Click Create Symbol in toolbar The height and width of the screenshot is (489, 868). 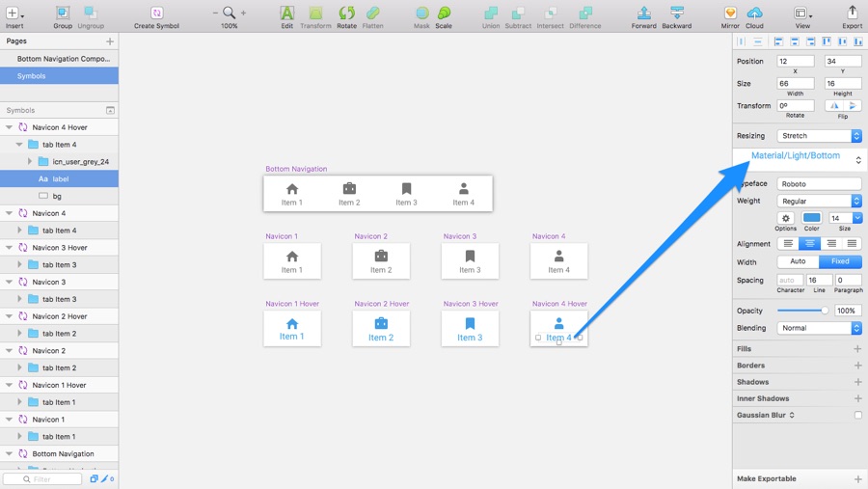coord(156,16)
